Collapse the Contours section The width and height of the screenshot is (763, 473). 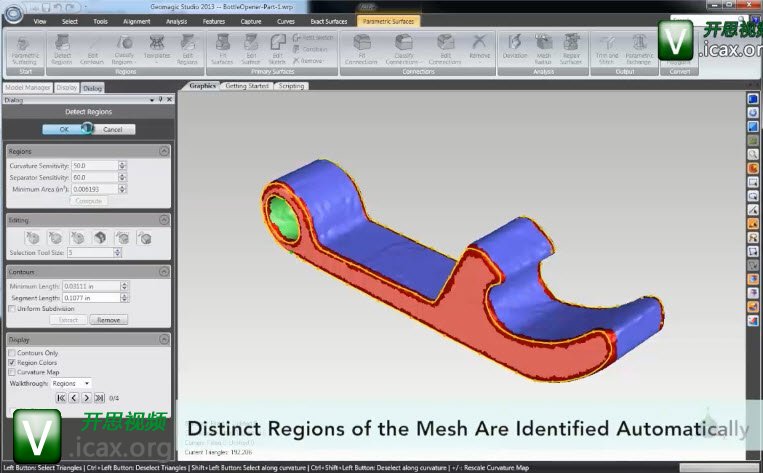pyautogui.click(x=164, y=272)
